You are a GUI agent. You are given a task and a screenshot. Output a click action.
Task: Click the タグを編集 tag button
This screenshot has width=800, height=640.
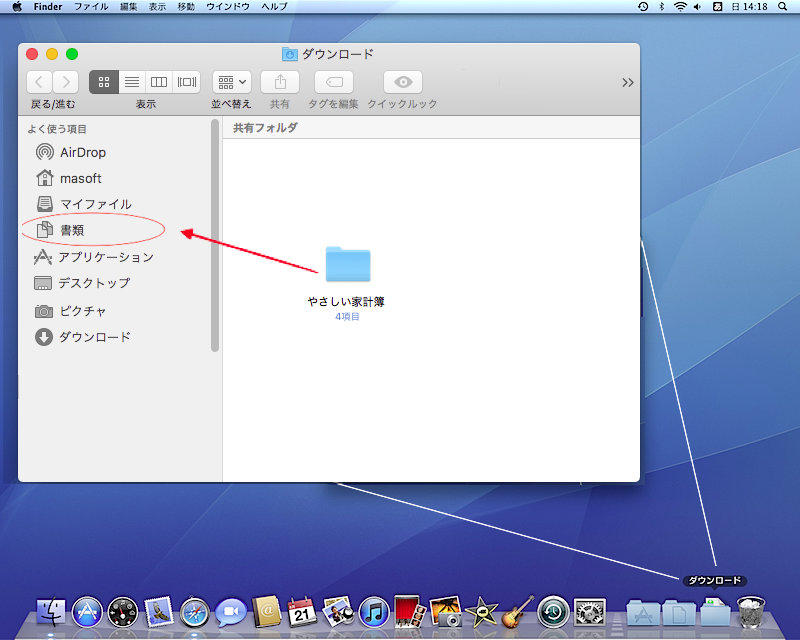(334, 82)
